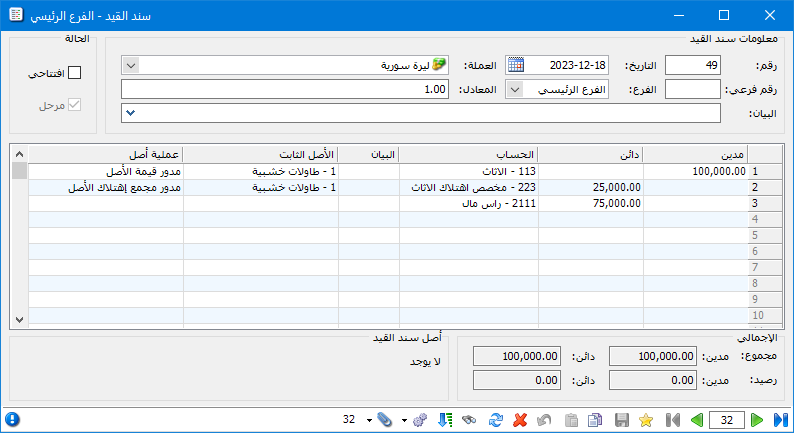Click the المعادل rate field showing 1.00
Viewport: 794px width, 433px height.
click(285, 89)
